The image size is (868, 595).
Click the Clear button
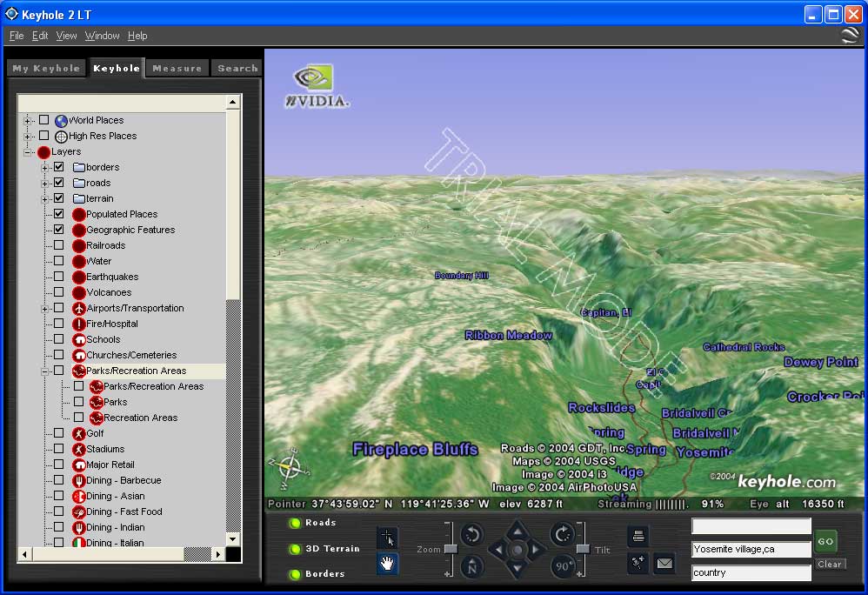click(829, 564)
